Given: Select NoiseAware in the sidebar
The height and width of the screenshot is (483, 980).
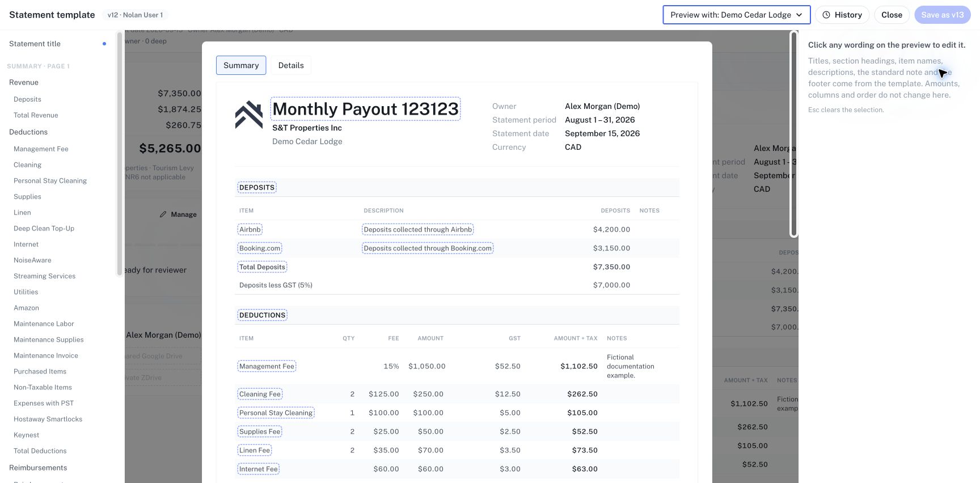Looking at the screenshot, I should [32, 261].
